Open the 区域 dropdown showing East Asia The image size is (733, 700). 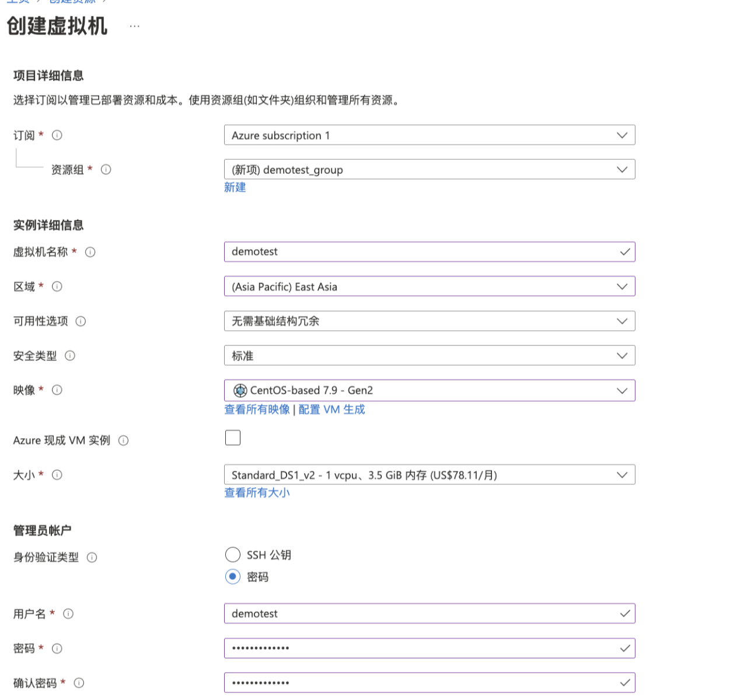pyautogui.click(x=430, y=286)
